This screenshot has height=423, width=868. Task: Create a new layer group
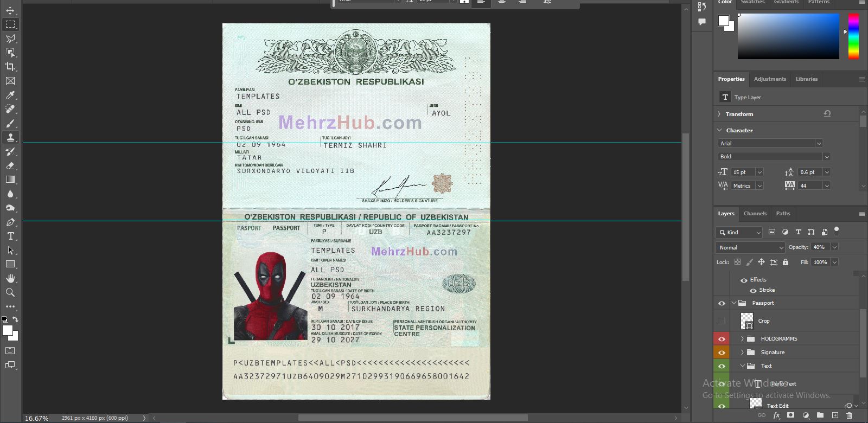coord(820,415)
